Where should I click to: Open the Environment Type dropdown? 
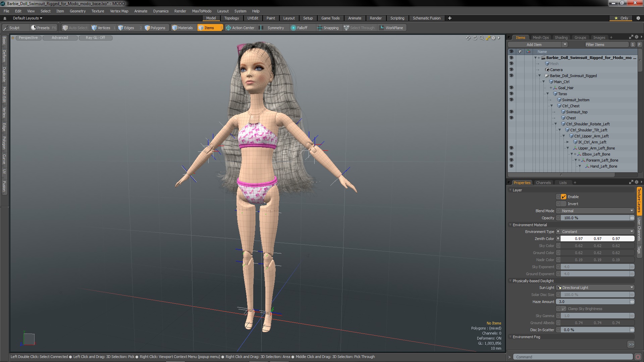click(x=597, y=232)
